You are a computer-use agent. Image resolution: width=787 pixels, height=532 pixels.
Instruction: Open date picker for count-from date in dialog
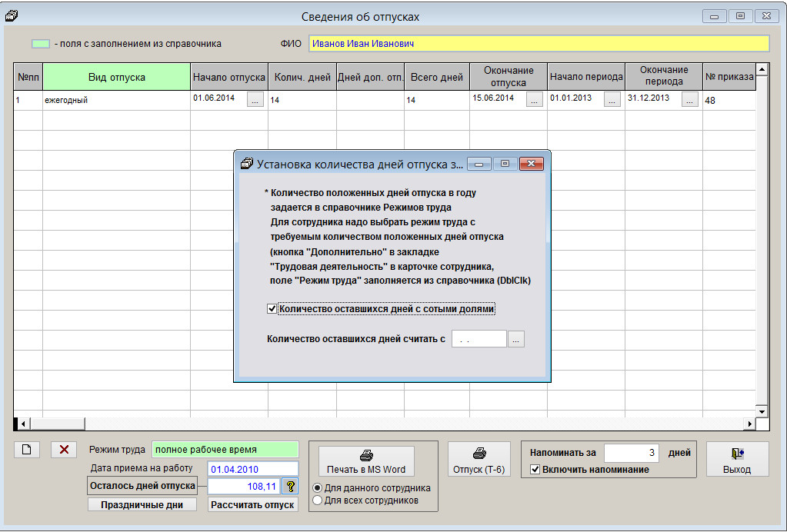516,339
